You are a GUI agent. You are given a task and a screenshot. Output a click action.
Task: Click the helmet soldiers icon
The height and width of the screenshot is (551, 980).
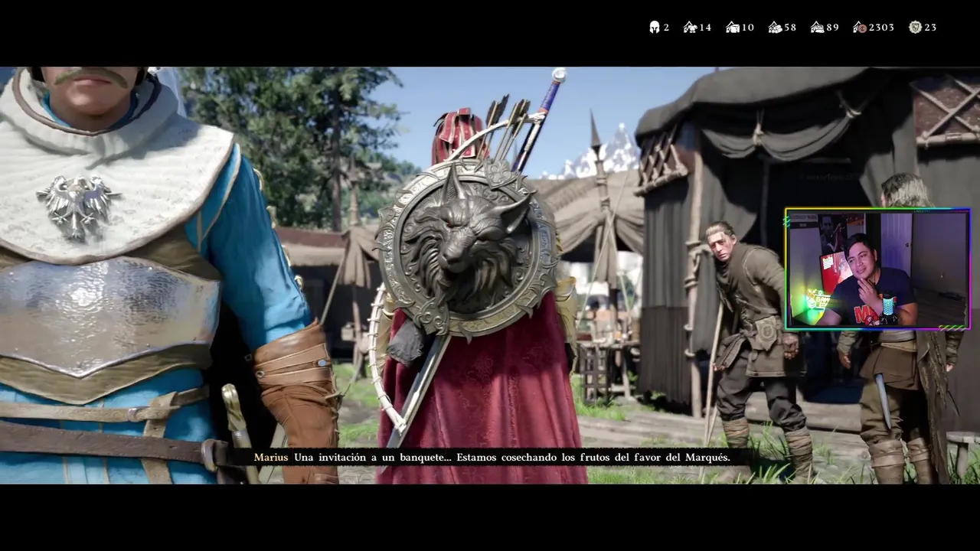click(x=655, y=27)
